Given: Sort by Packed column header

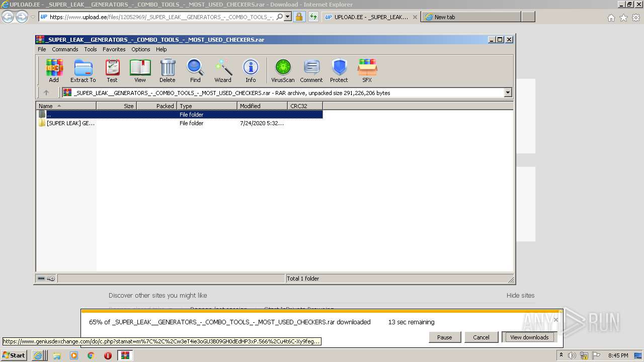Looking at the screenshot, I should coord(156,106).
